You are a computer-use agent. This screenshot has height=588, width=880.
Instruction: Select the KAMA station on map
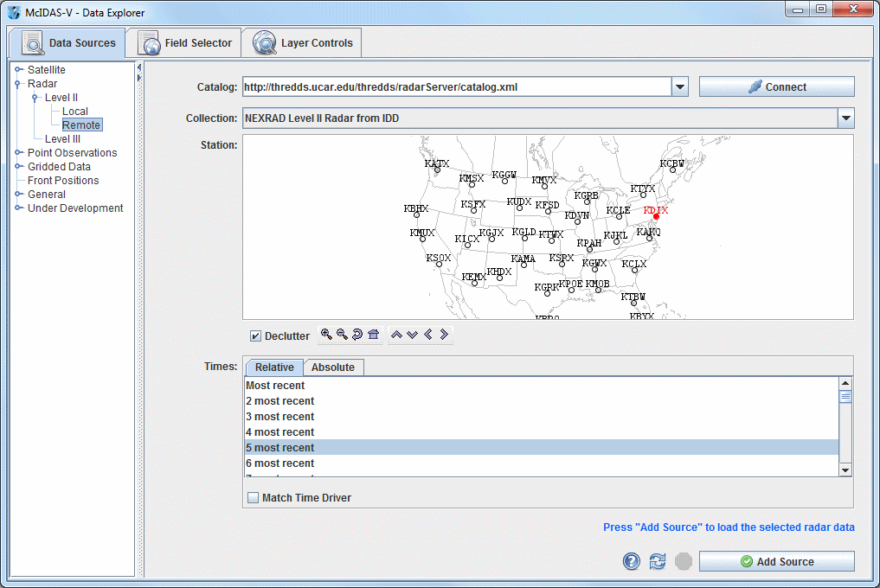point(524,265)
